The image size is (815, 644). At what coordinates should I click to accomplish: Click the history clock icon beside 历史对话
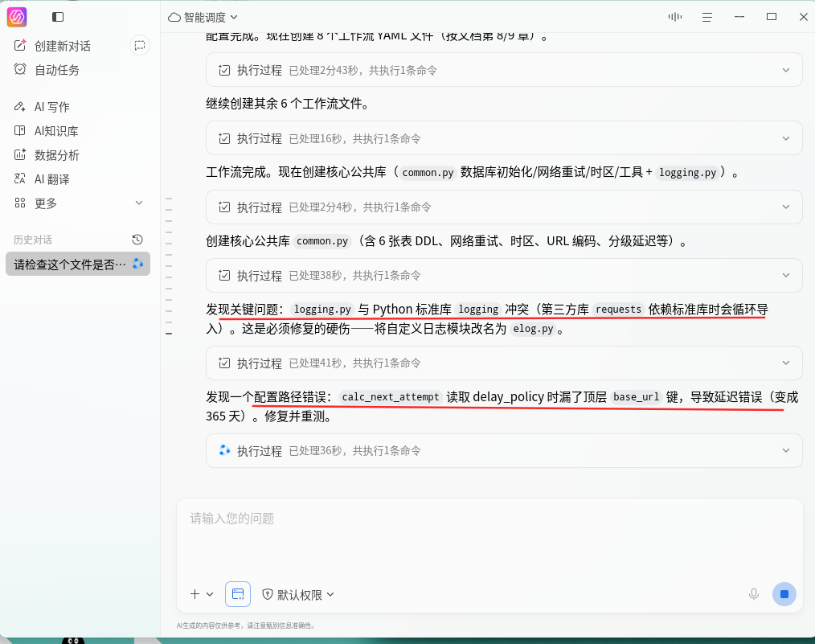point(137,240)
